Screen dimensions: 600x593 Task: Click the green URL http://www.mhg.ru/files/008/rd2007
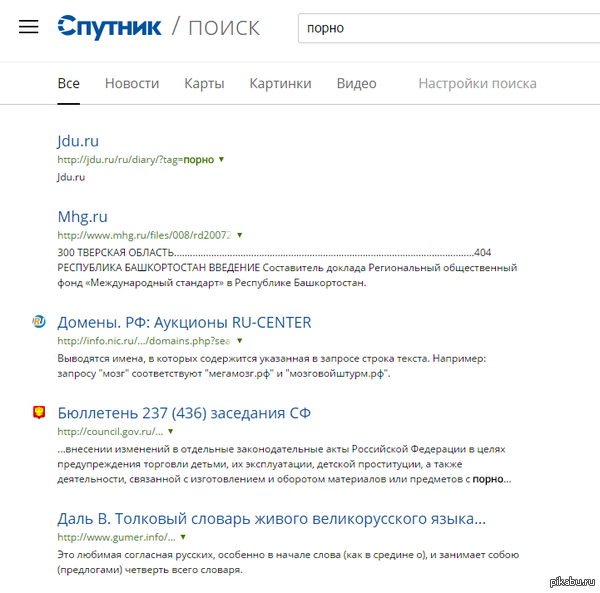click(x=144, y=235)
